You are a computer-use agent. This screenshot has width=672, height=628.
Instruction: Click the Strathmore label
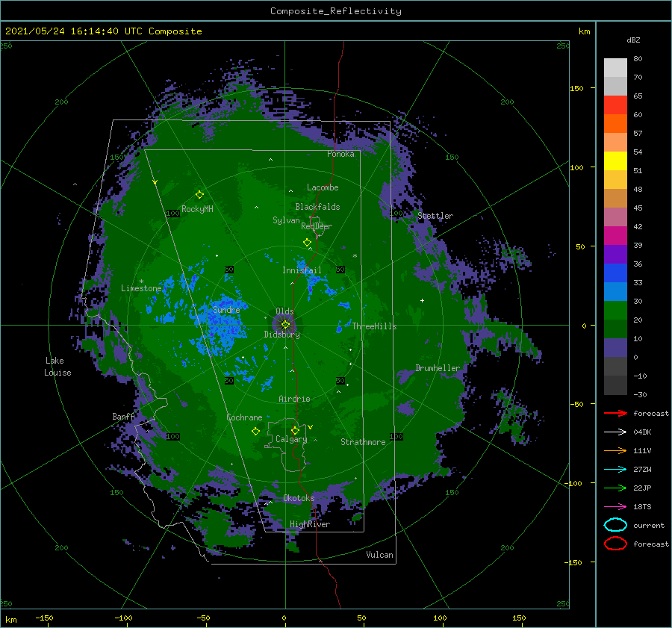click(363, 442)
